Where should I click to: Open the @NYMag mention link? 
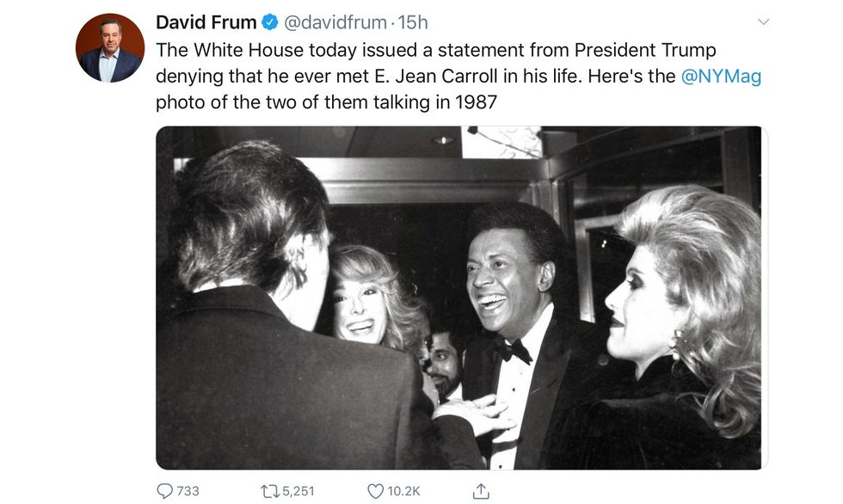721,76
